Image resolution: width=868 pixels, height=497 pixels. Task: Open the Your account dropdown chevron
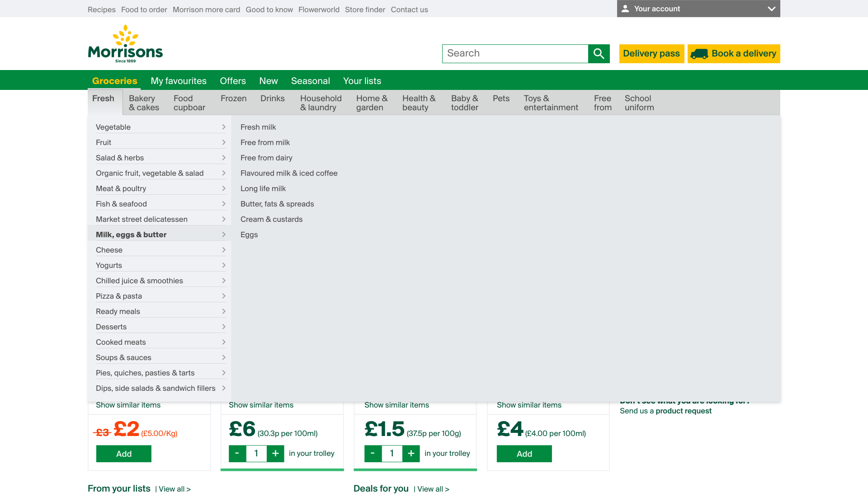point(771,9)
